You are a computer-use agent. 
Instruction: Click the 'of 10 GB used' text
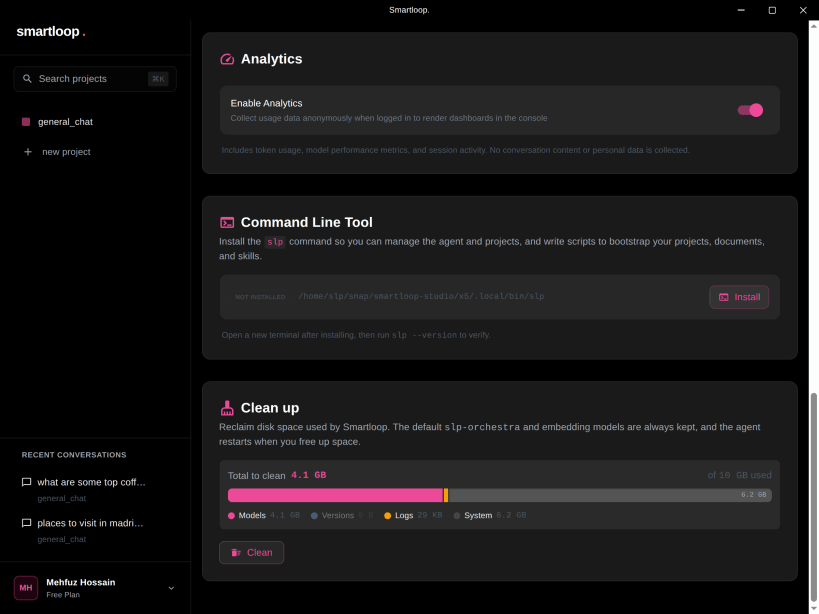pos(740,475)
